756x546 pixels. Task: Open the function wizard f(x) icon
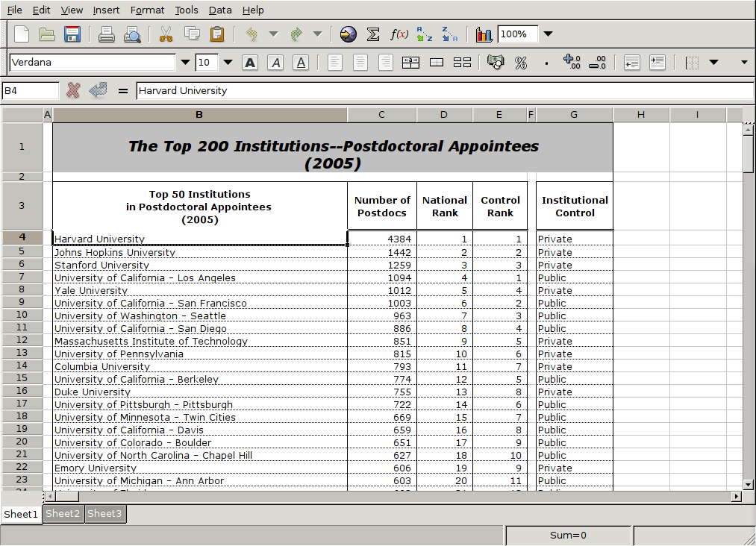(x=399, y=34)
